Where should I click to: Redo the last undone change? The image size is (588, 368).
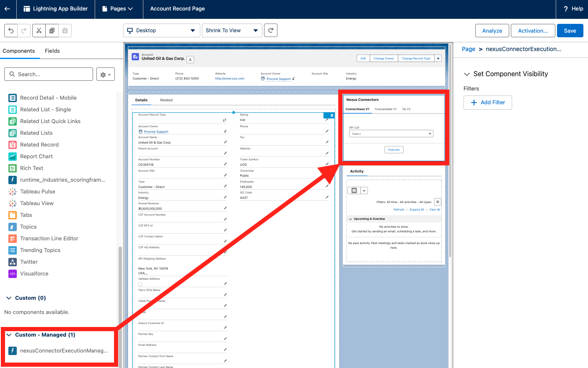[x=24, y=31]
